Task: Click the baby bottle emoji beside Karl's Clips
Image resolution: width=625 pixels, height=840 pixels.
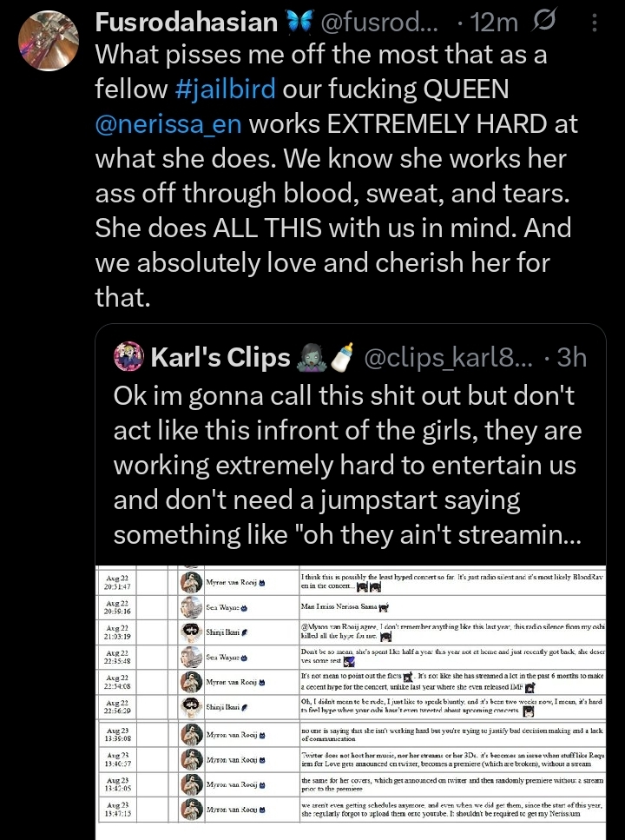Action: coord(344,357)
